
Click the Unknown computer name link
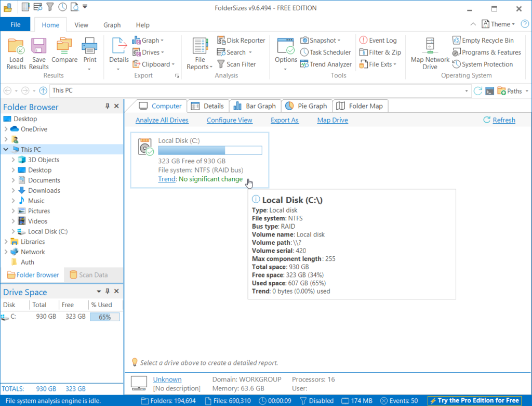point(167,379)
